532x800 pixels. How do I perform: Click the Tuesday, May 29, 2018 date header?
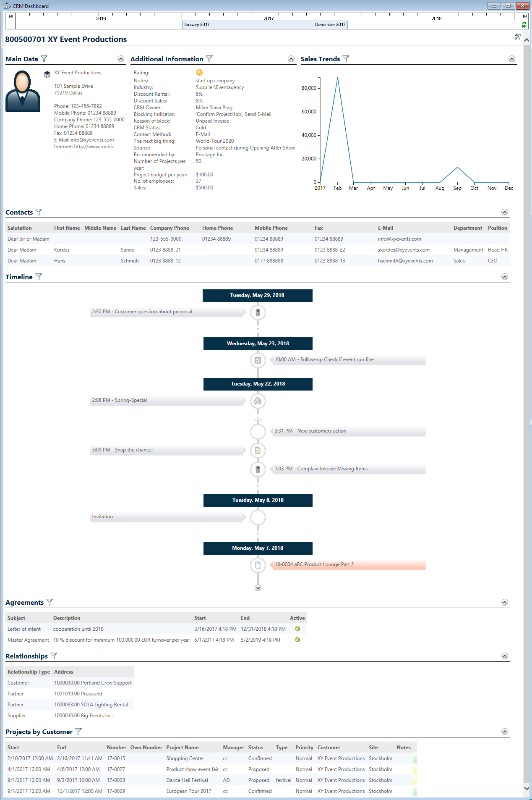click(257, 296)
